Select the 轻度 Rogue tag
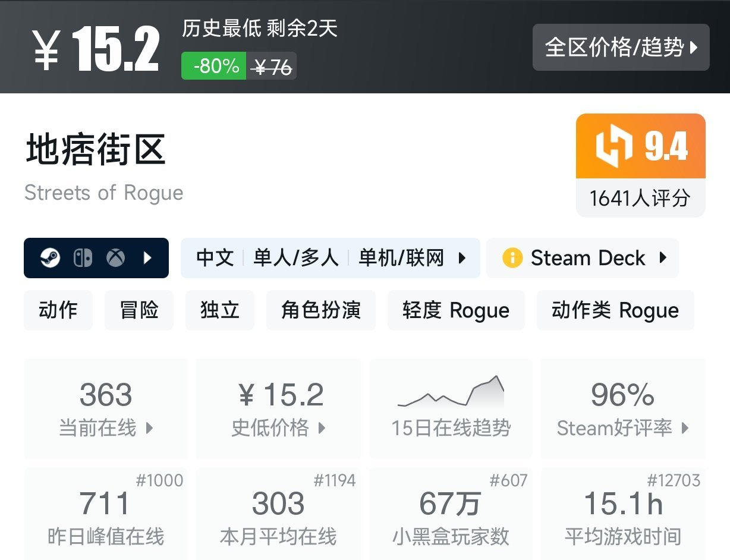Viewport: 730px width, 560px height. [x=456, y=310]
